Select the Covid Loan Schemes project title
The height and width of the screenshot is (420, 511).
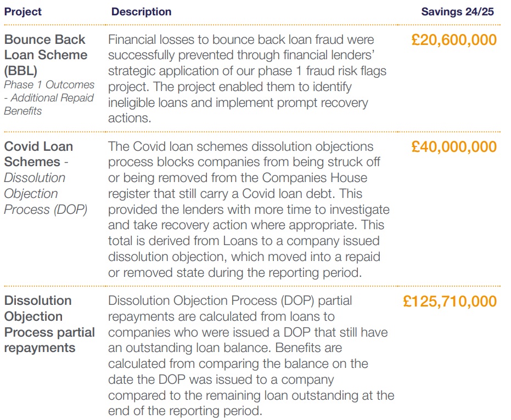point(38,154)
